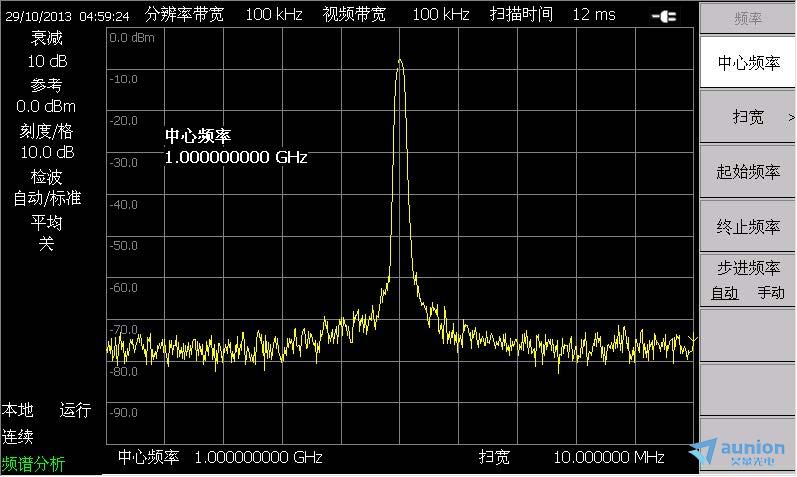Set 步进频率 to 自动

(724, 293)
